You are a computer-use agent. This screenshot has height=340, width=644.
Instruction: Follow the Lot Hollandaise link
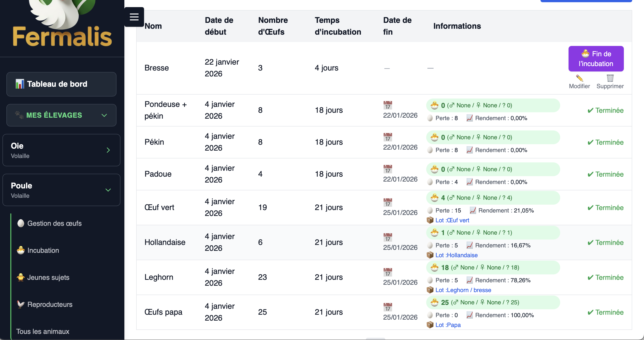tap(456, 255)
